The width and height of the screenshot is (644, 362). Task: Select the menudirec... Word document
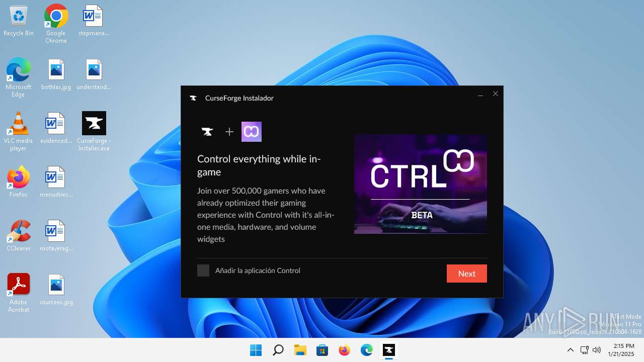56,182
